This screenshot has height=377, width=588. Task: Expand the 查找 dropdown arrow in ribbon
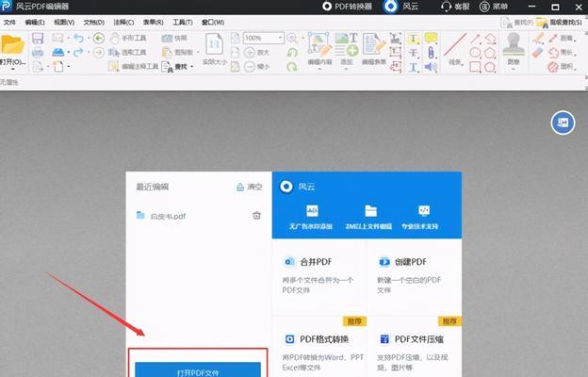click(192, 66)
